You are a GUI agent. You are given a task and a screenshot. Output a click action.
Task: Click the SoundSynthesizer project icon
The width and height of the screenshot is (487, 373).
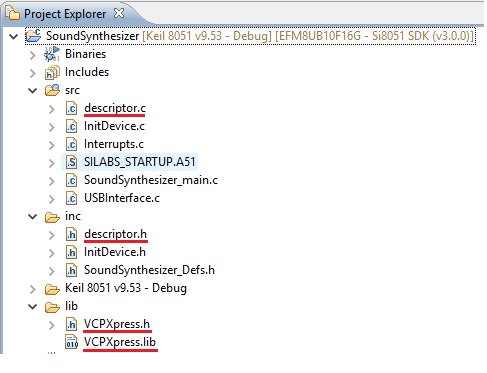coord(34,36)
